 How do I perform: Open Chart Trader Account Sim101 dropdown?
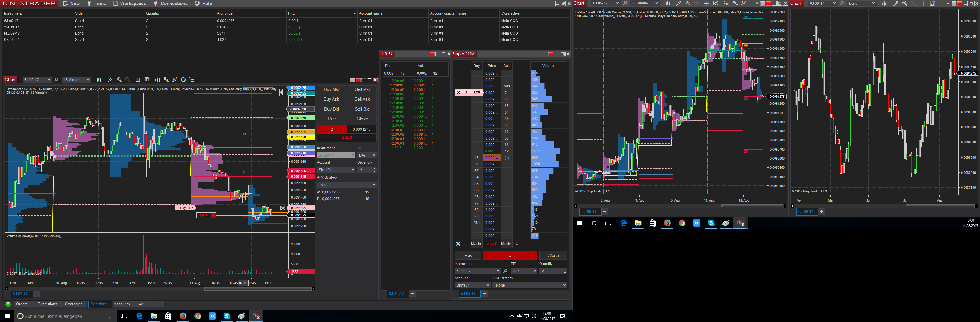336,170
